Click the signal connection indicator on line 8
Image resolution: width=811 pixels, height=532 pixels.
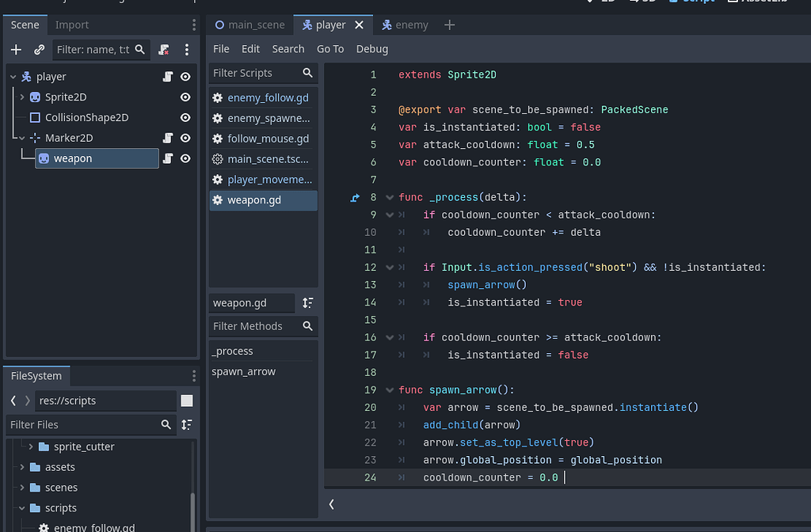click(x=354, y=197)
